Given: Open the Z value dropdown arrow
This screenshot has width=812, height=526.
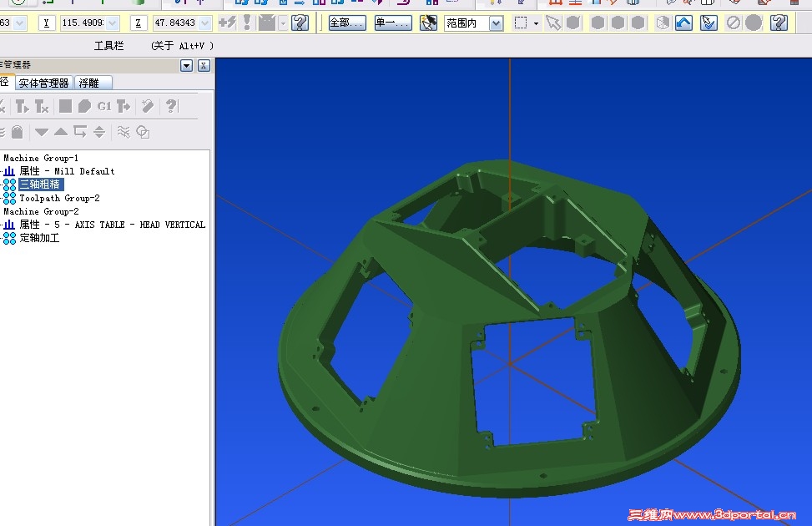Looking at the screenshot, I should [x=205, y=23].
